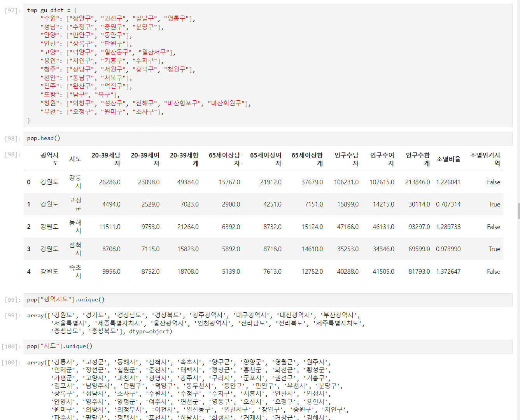Click the 20-39세여자 column header
The height and width of the screenshot is (420, 520).
point(145,159)
